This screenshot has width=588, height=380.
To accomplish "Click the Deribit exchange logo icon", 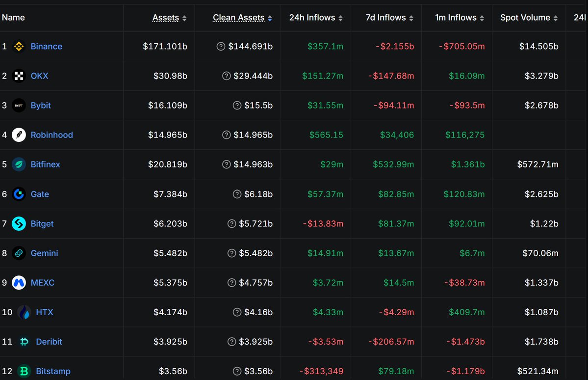I will click(x=24, y=342).
